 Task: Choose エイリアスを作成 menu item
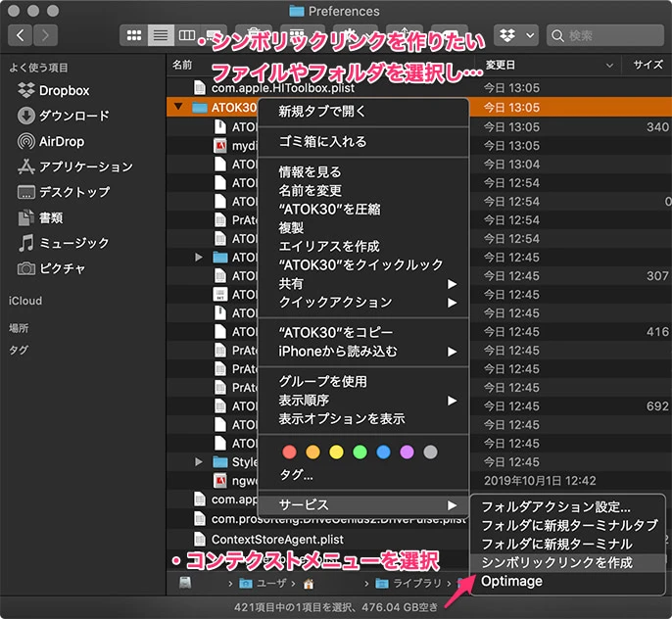click(363, 246)
